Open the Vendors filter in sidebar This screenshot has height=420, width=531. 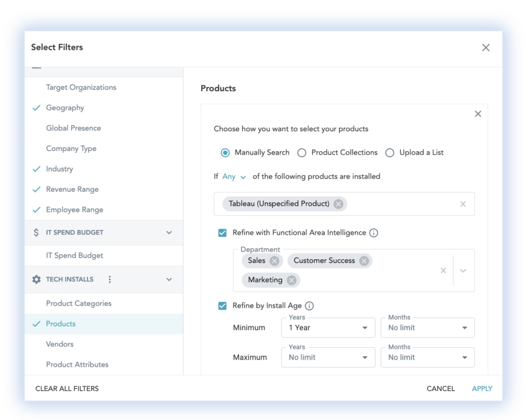pyautogui.click(x=60, y=344)
